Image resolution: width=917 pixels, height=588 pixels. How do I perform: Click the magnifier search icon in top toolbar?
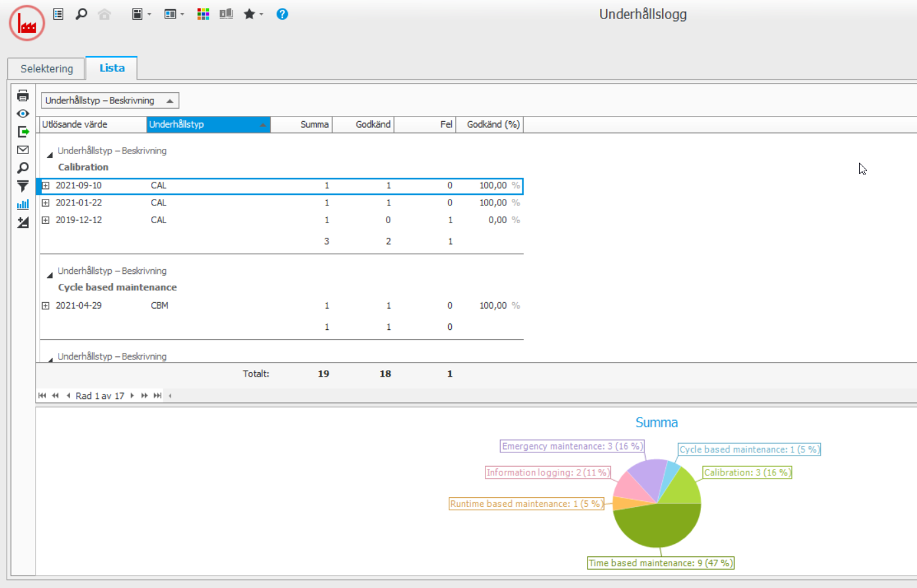tap(81, 14)
